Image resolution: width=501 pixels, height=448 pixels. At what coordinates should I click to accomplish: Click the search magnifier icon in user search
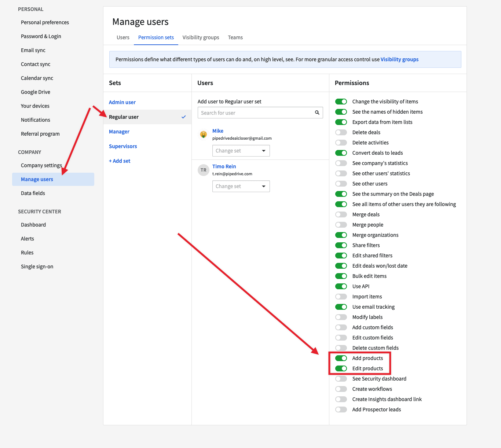pyautogui.click(x=317, y=113)
